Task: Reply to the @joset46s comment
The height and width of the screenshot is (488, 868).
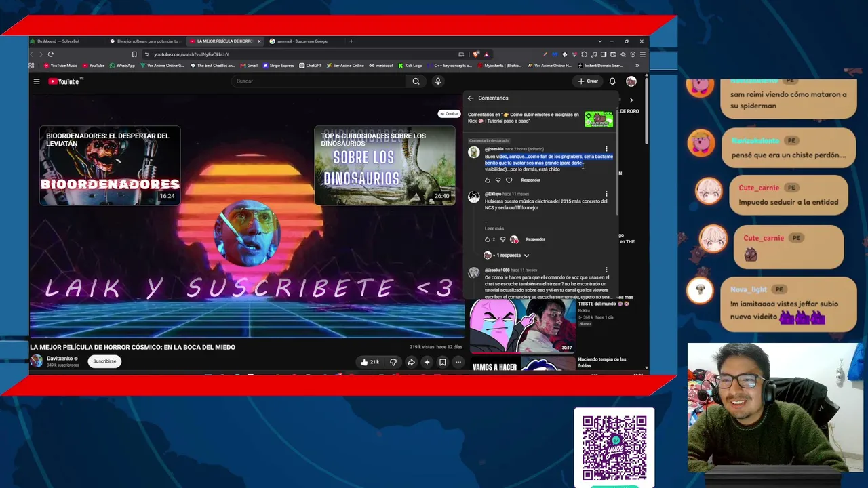Action: (530, 180)
